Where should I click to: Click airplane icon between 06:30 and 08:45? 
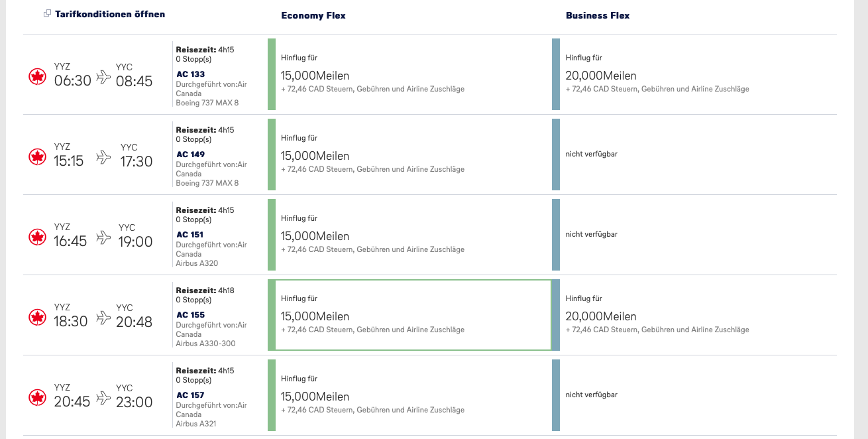pos(103,77)
